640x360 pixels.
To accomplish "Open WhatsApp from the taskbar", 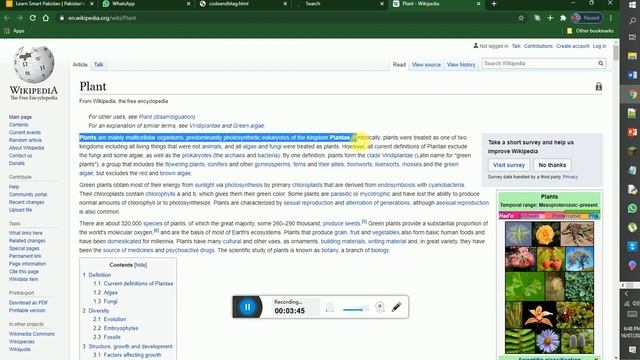I will [632, 208].
